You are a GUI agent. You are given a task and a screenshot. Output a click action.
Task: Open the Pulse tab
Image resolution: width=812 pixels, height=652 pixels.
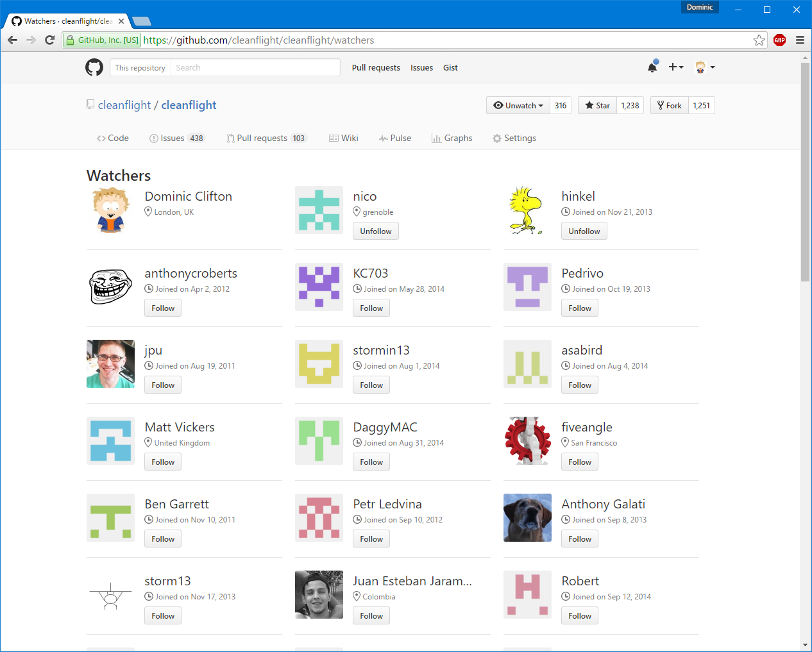coord(395,138)
